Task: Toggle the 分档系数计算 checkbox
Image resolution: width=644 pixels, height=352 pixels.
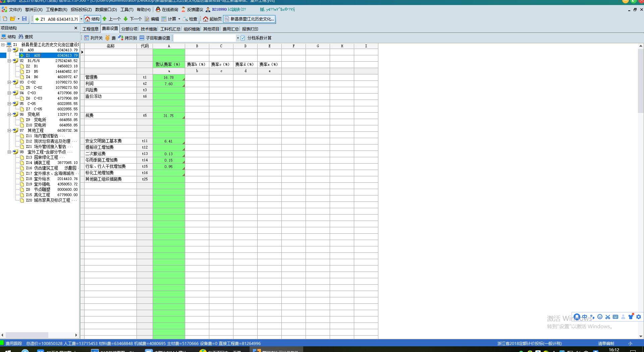Action: (x=243, y=38)
